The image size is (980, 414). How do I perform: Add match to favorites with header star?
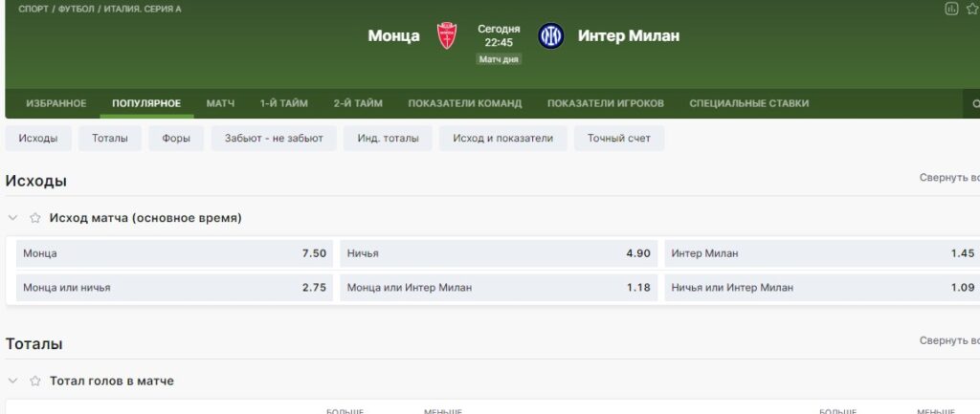(972, 9)
